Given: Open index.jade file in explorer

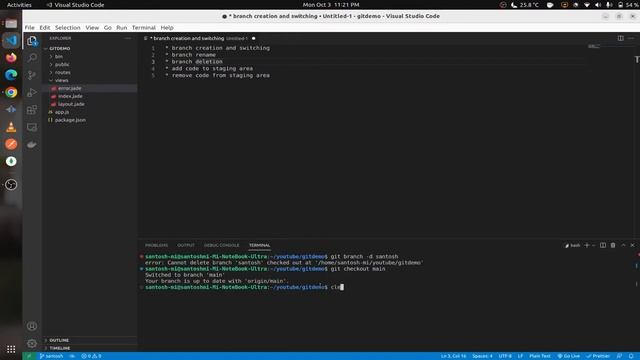Looking at the screenshot, I should point(90,96).
